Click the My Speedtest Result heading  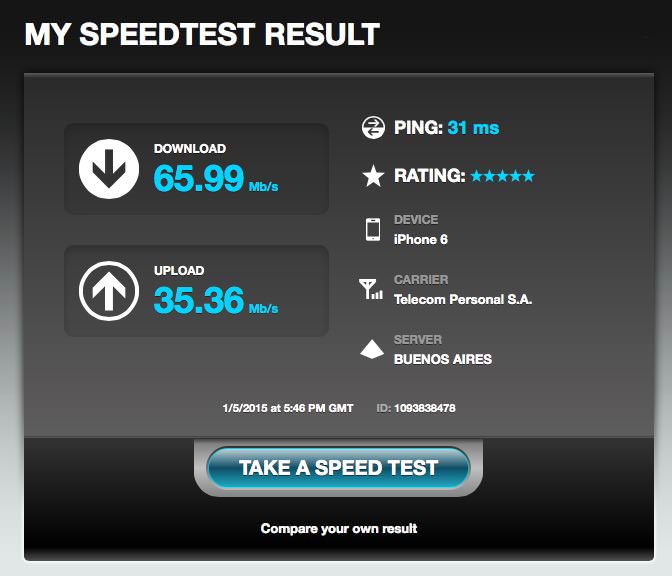202,34
